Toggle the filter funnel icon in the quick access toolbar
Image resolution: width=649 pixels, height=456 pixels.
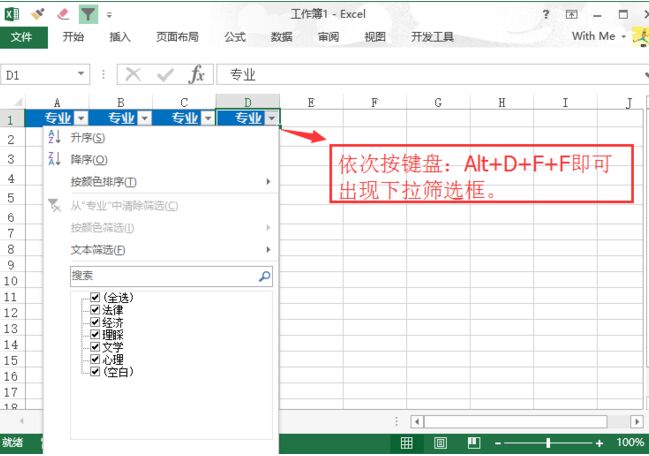point(88,14)
